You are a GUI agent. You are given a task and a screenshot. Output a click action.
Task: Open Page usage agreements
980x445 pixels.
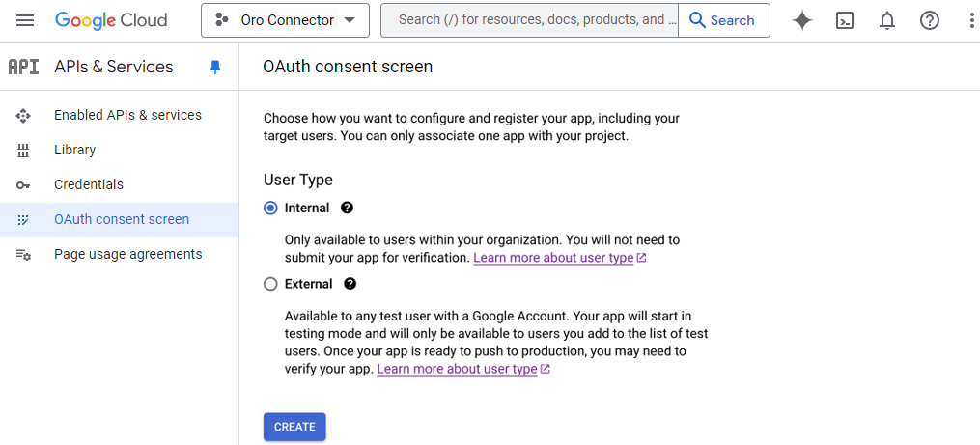coord(127,254)
